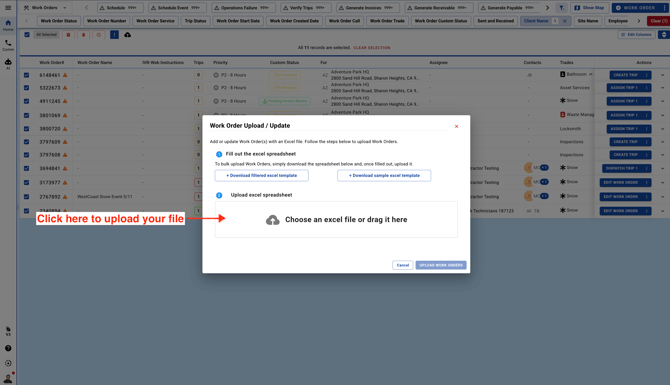Uncheck row checkbox for work order 3801069
The image size is (670, 385).
tap(26, 115)
